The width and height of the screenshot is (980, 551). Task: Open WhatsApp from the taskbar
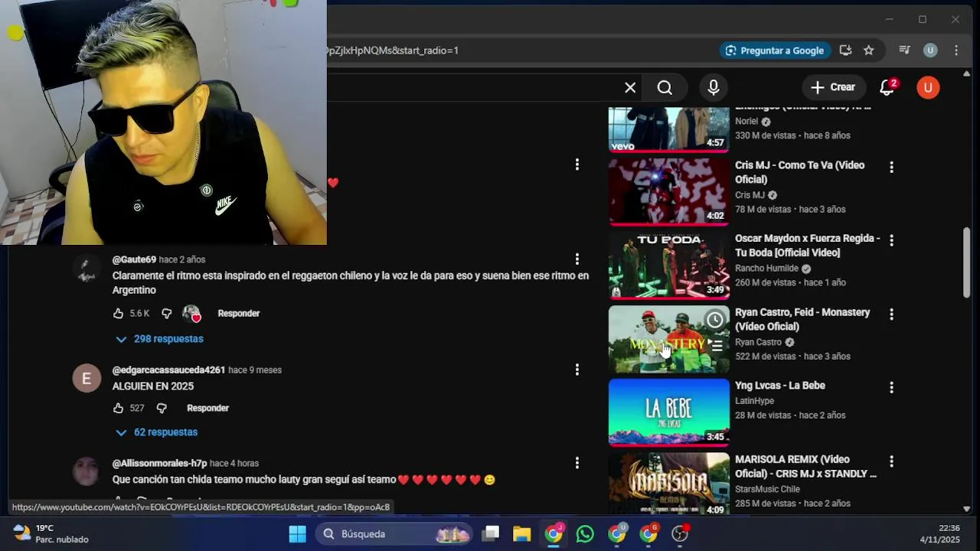click(x=585, y=534)
